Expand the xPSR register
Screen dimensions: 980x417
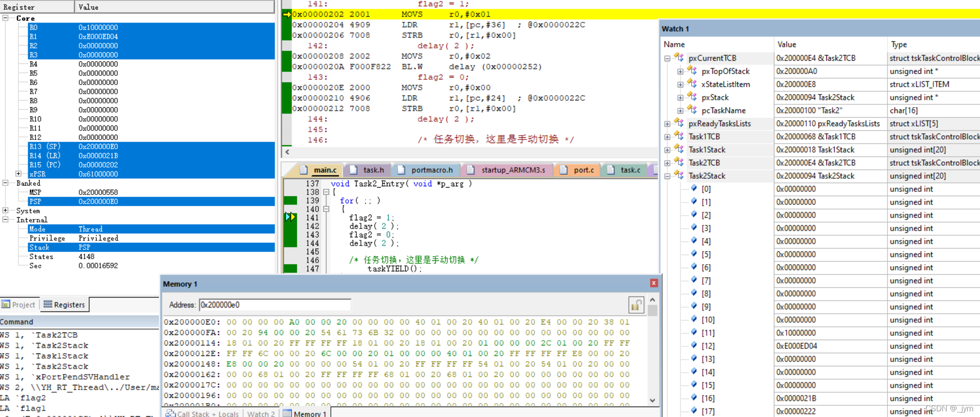19,174
